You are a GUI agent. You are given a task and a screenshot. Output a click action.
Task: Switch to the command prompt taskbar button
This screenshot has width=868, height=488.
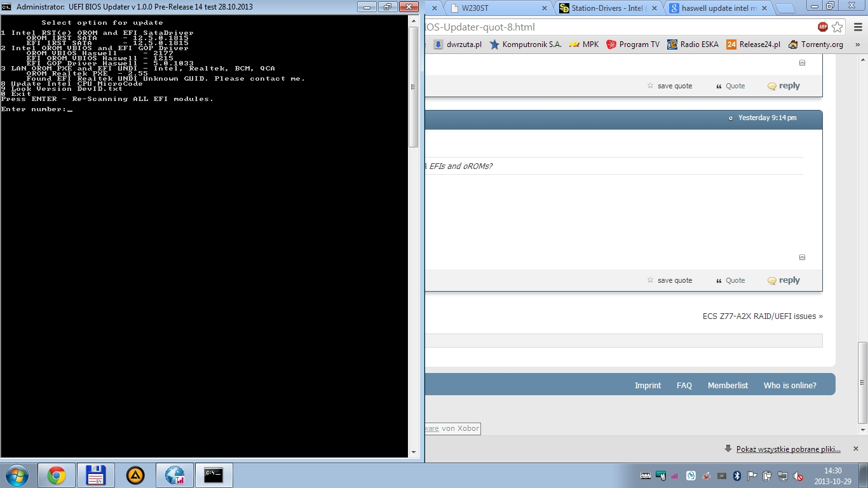(214, 475)
